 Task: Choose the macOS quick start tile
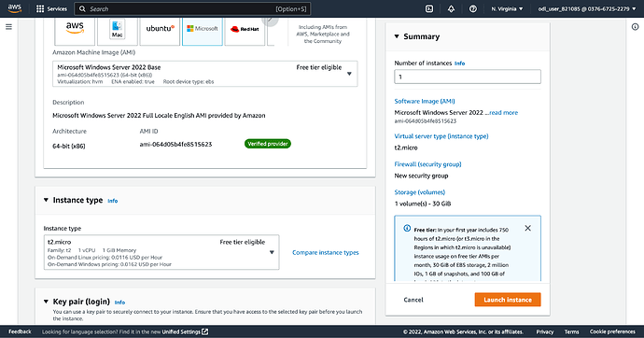117,31
